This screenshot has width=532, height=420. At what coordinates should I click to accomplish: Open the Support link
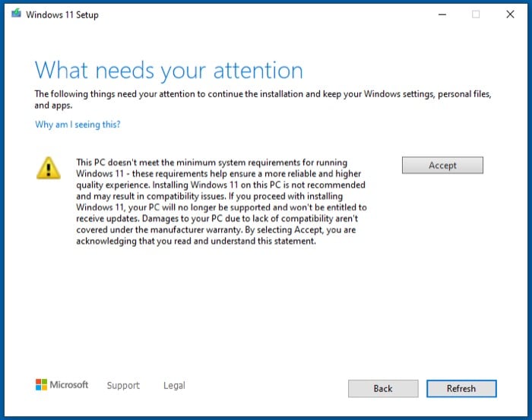(x=123, y=385)
